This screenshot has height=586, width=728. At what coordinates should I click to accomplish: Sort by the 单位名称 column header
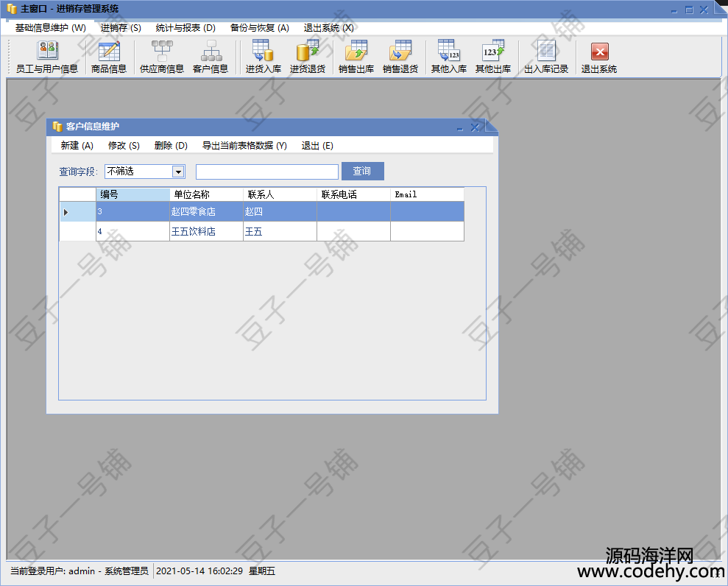[207, 194]
